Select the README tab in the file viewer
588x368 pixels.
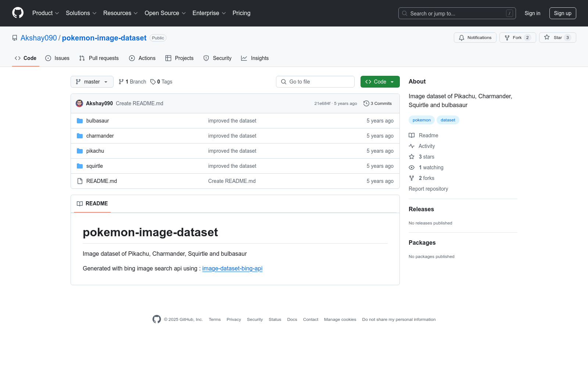tap(92, 204)
